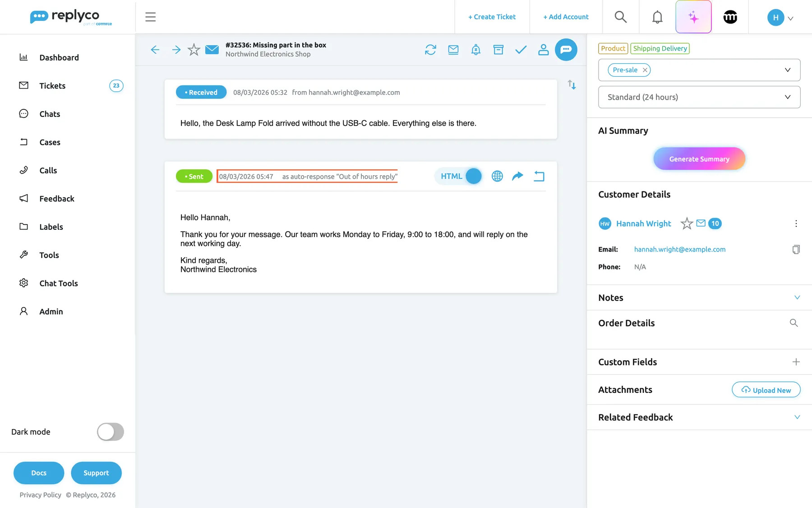Star ticket #32536
812x508 pixels.
[194, 50]
